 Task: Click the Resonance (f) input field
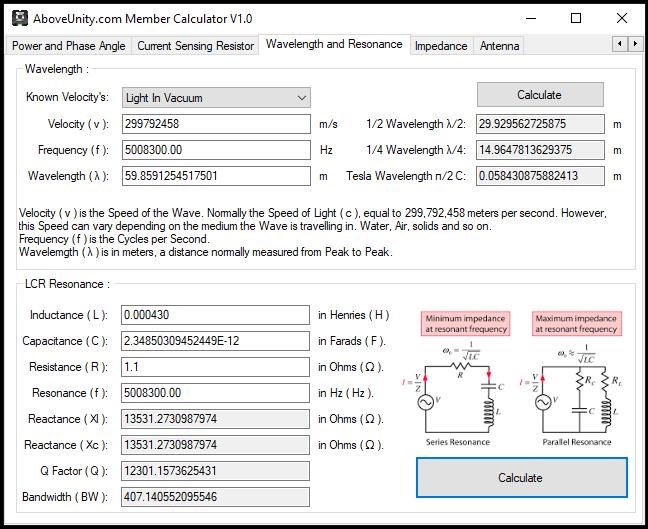click(x=215, y=393)
